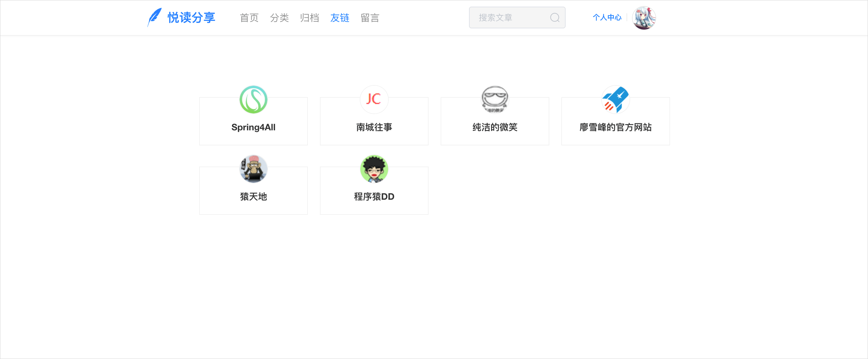Click the search magnifier icon

(555, 17)
